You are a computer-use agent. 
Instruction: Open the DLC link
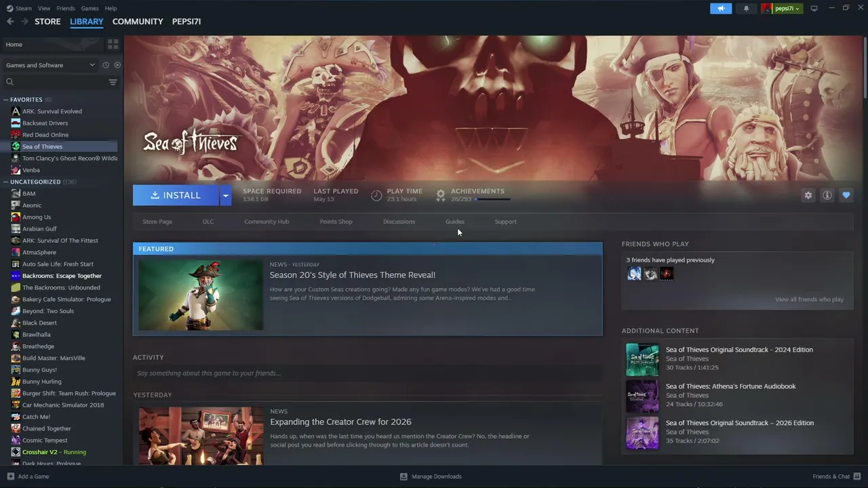click(x=208, y=222)
